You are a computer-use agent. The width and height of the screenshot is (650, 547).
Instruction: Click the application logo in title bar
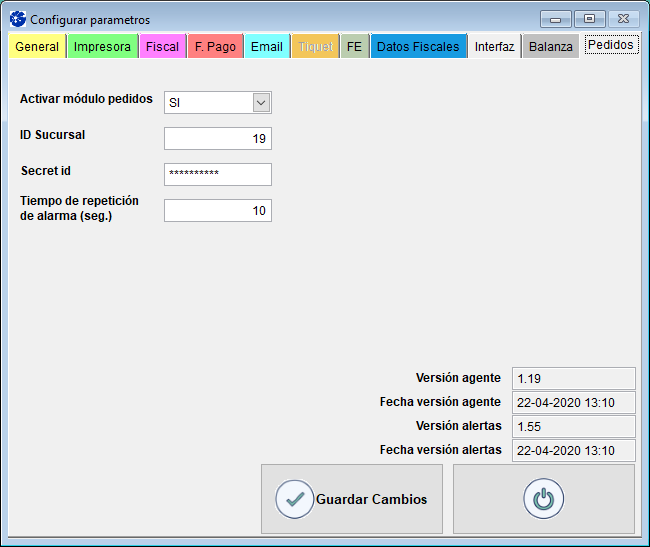tap(17, 19)
